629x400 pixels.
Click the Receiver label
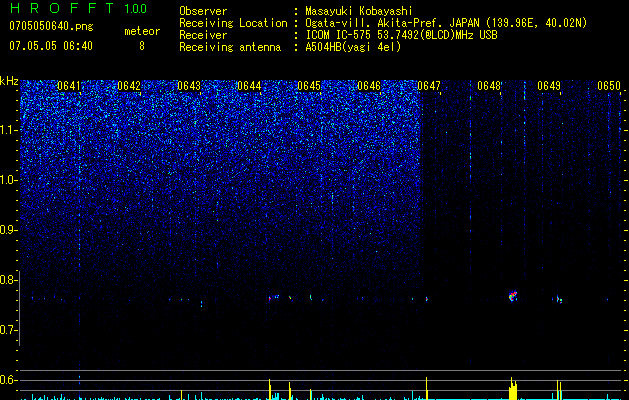pyautogui.click(x=203, y=35)
